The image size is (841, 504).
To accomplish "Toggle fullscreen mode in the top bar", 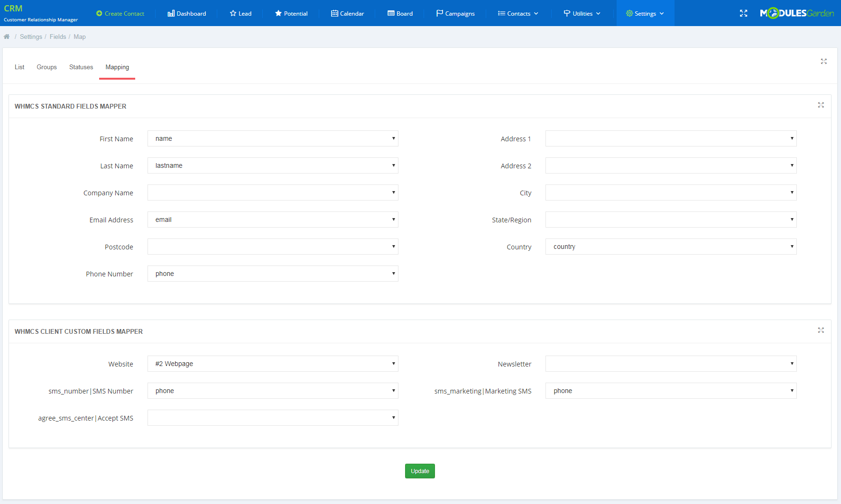I will (x=743, y=13).
